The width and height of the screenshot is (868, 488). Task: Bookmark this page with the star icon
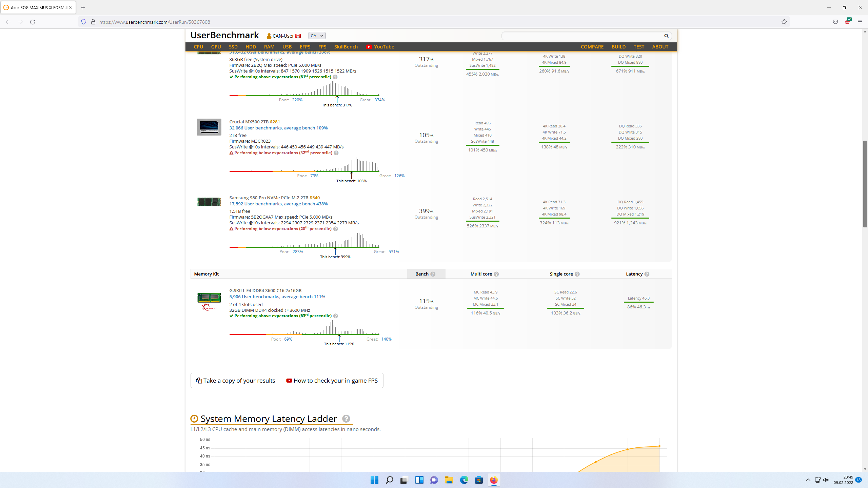click(x=784, y=22)
